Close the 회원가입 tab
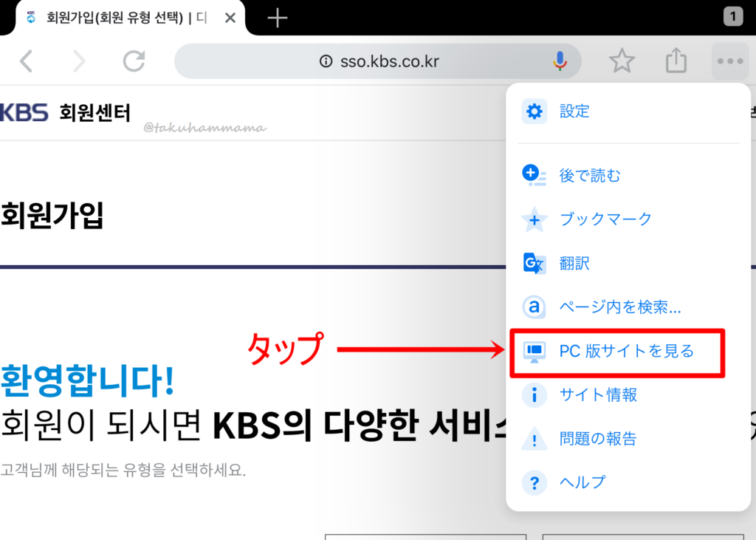Image resolution: width=756 pixels, height=540 pixels. pos(230,18)
